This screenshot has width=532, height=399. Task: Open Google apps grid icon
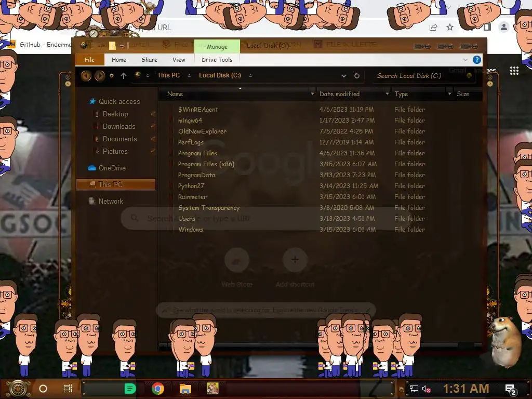(x=514, y=71)
